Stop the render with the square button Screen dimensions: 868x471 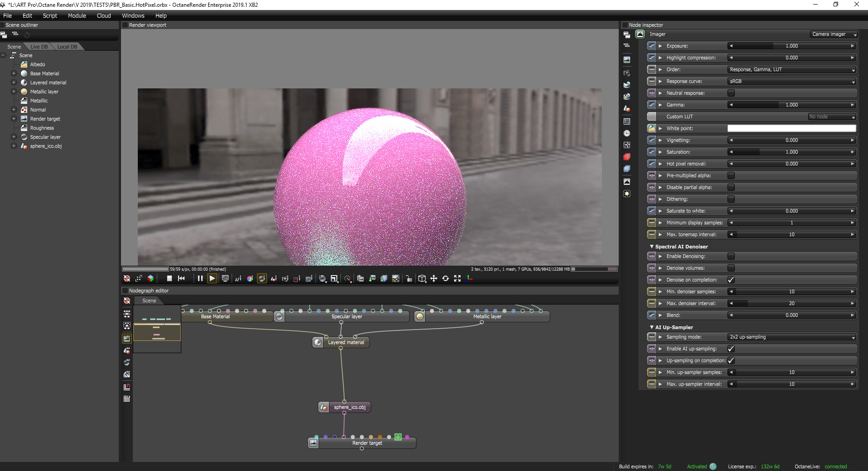tap(170, 278)
